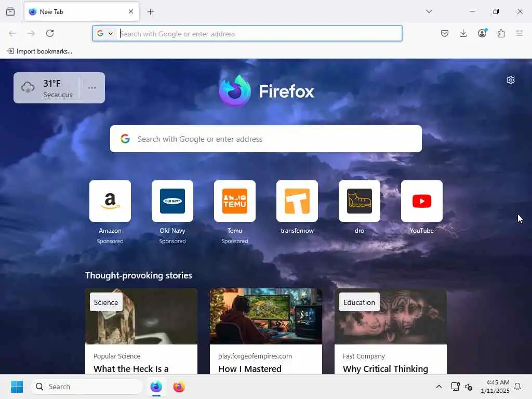
Task: Click 'Thought-provoking stories' heading
Action: coord(138,275)
